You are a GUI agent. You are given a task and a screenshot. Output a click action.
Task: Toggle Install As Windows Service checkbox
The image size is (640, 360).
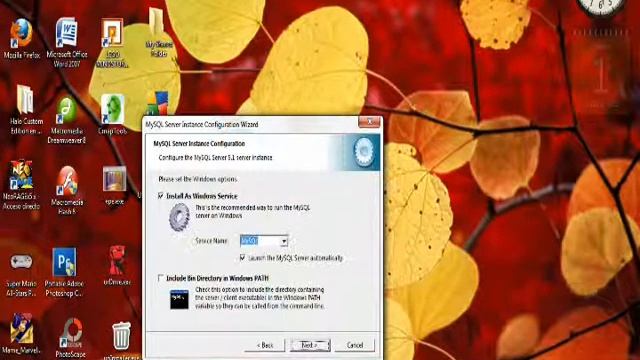click(160, 196)
